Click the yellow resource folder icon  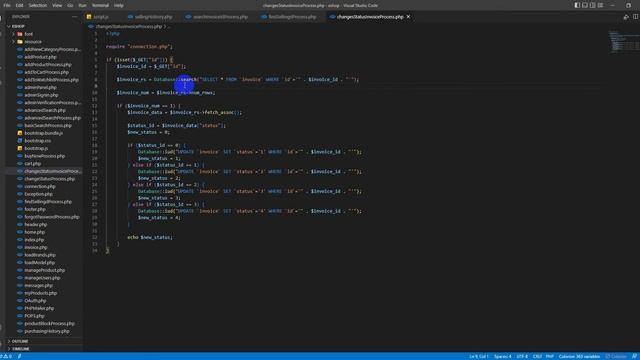(x=20, y=42)
